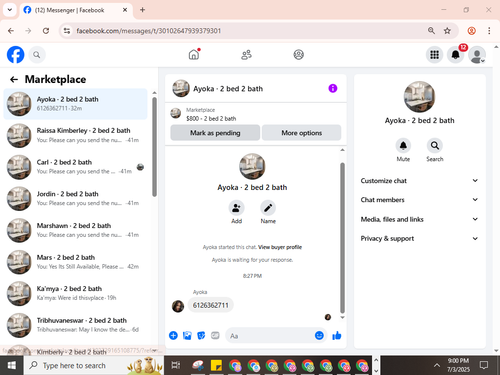Open Raissa Kimberley conversation

tap(75, 135)
